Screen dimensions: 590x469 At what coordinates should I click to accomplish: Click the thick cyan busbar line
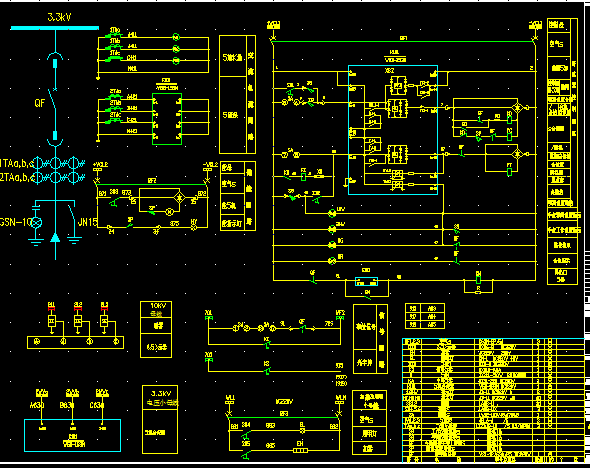55,28
